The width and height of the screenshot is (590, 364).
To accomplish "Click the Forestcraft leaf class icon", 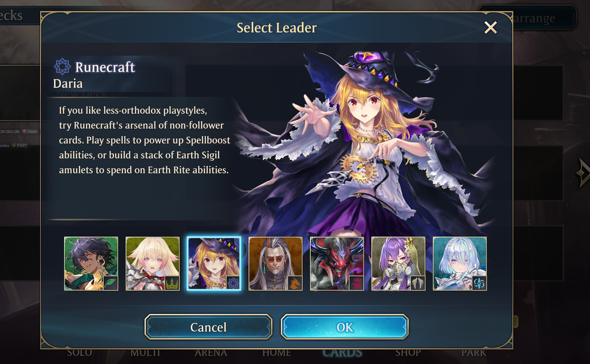I will tap(110, 283).
